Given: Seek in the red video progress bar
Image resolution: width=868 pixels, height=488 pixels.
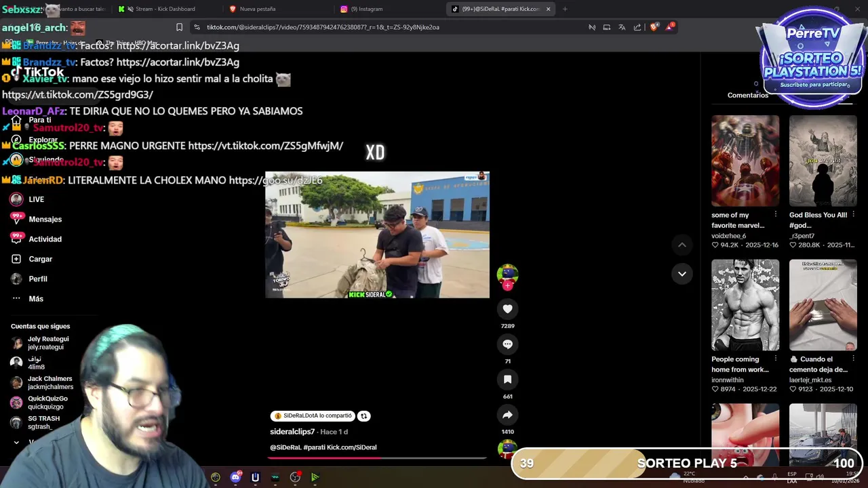Looking at the screenshot, I should (x=377, y=457).
